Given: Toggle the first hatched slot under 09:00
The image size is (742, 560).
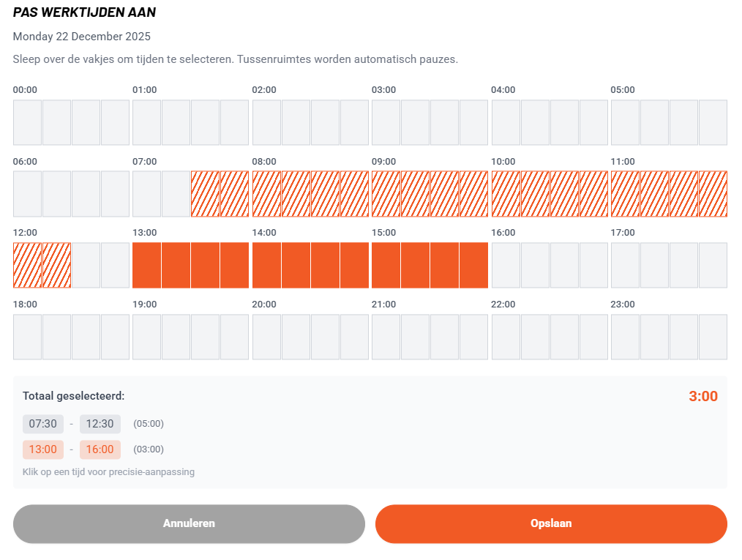Looking at the screenshot, I should 386,194.
